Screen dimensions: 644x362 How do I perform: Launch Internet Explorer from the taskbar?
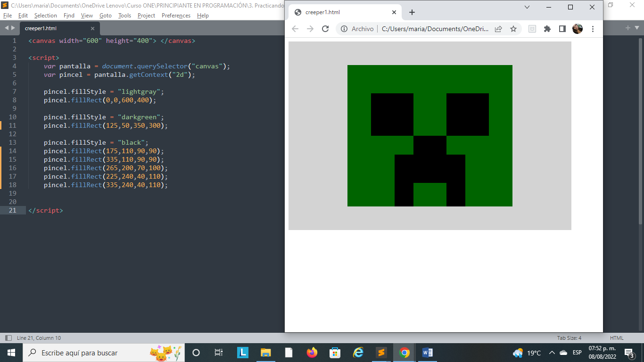358,353
